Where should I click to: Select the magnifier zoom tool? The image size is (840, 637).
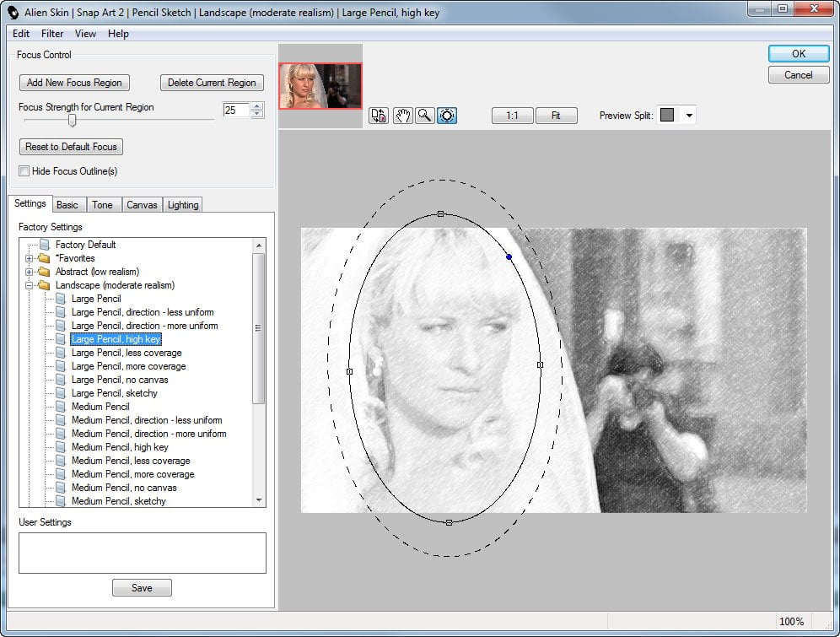coord(424,116)
